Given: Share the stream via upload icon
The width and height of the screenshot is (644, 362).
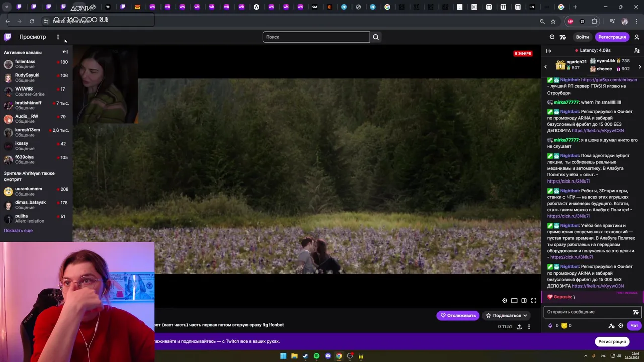Looking at the screenshot, I should [x=519, y=327].
